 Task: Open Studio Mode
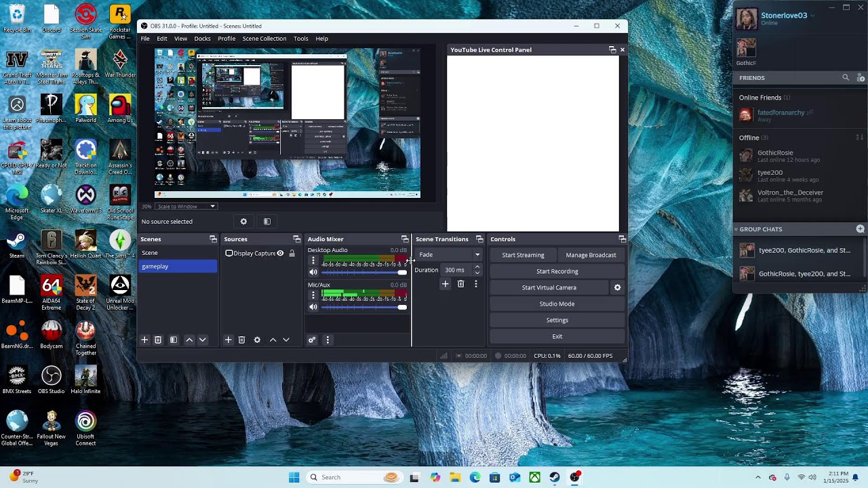pos(557,304)
